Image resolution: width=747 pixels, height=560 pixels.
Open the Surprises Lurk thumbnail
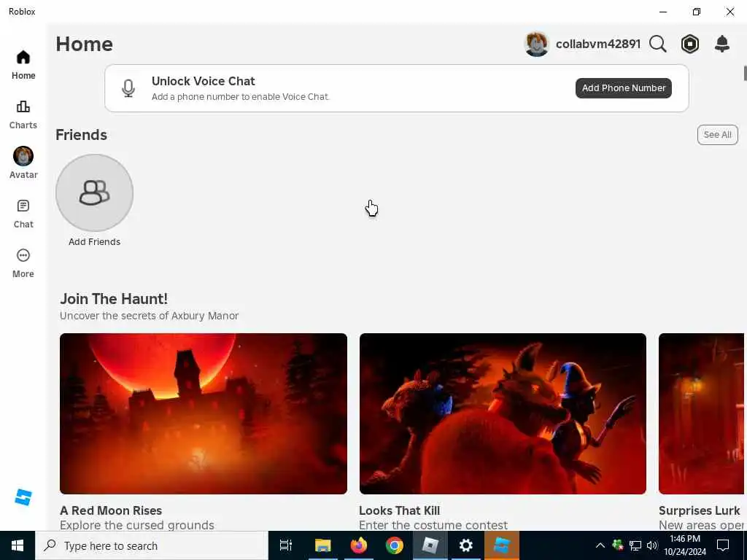[x=701, y=413]
